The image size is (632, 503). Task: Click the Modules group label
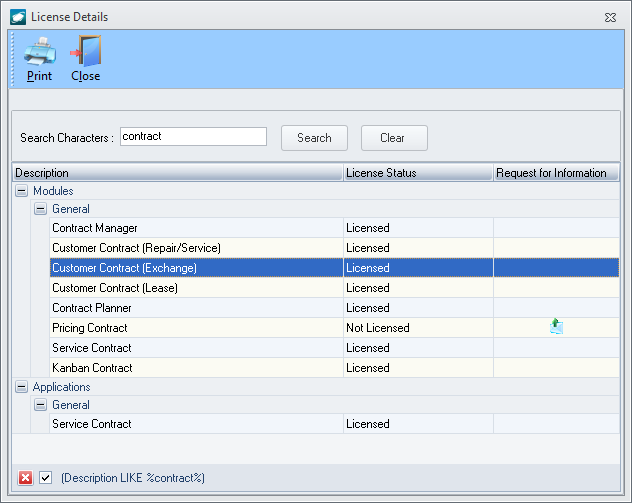click(x=53, y=191)
